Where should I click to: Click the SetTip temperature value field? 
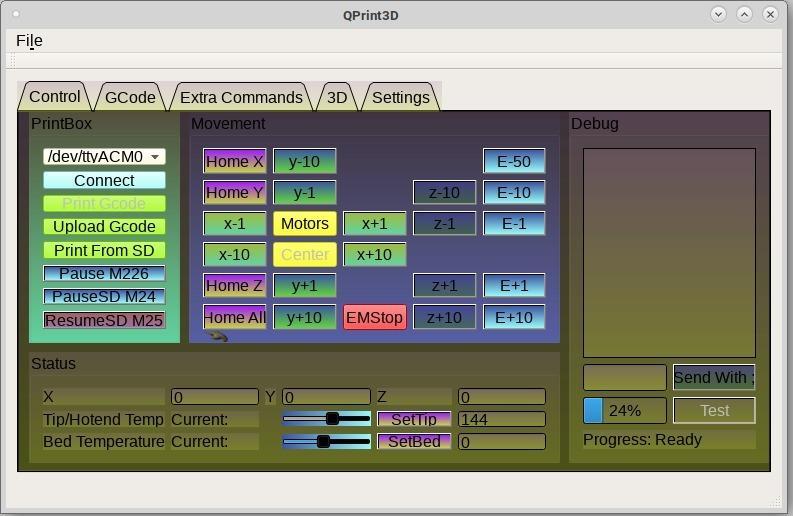click(501, 419)
